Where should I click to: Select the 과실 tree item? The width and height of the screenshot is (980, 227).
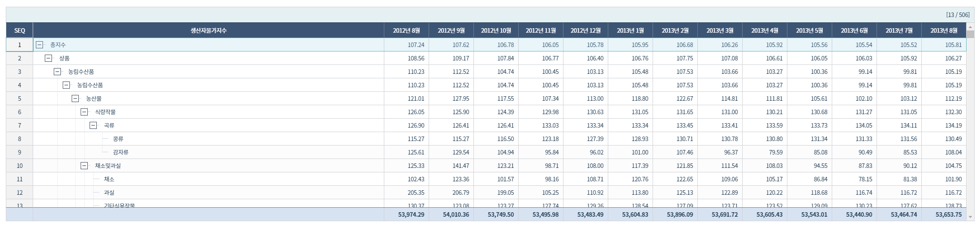[109, 193]
